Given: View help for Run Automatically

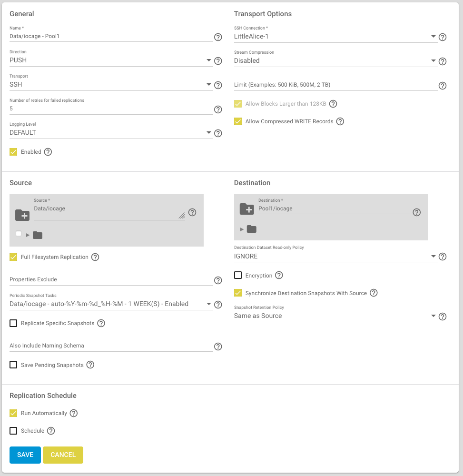Looking at the screenshot, I should point(74,413).
